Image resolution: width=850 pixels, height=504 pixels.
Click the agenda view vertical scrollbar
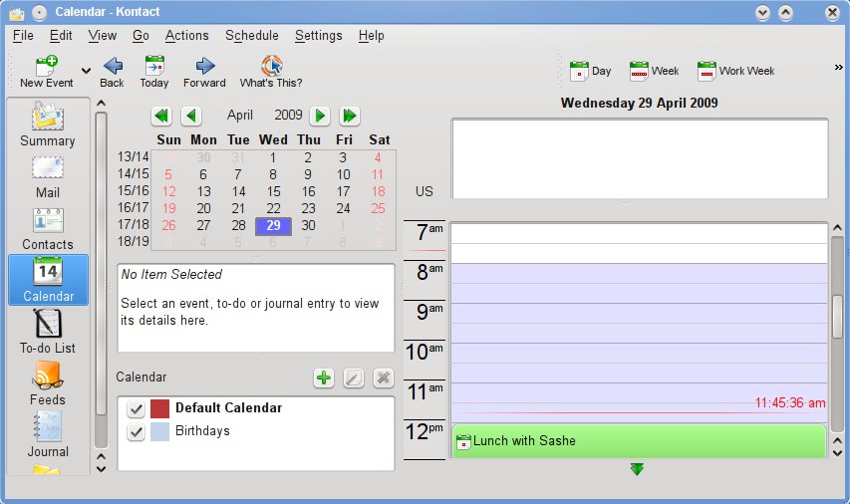coord(837,319)
